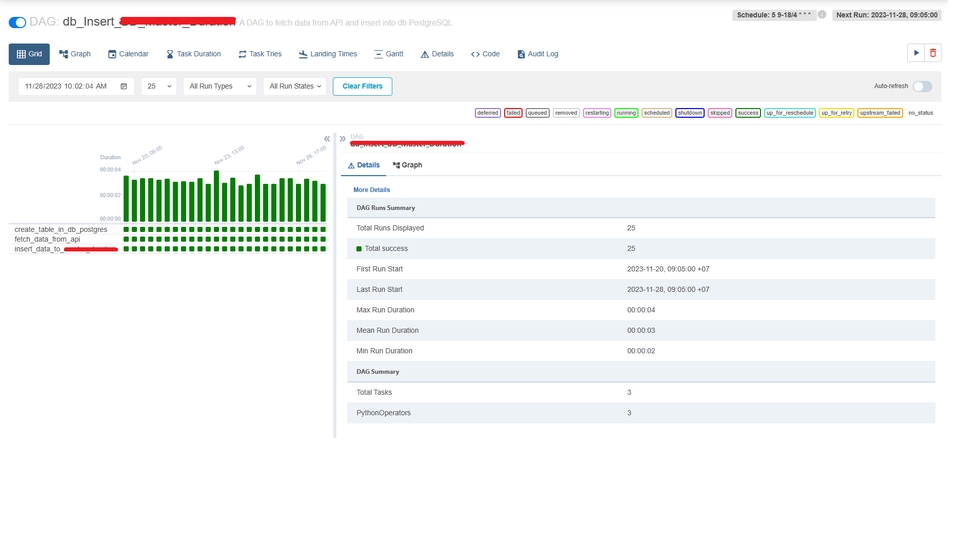Filter by the failed status badge

(513, 113)
